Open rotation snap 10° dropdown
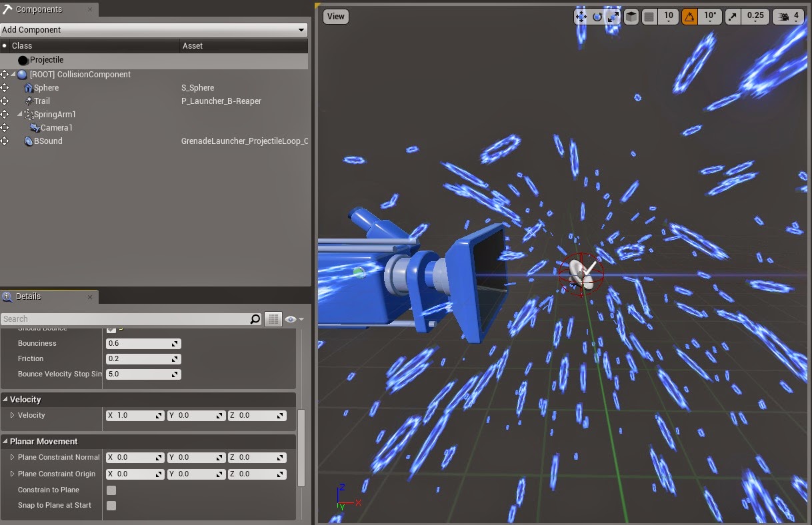This screenshot has width=812, height=525. [x=709, y=17]
